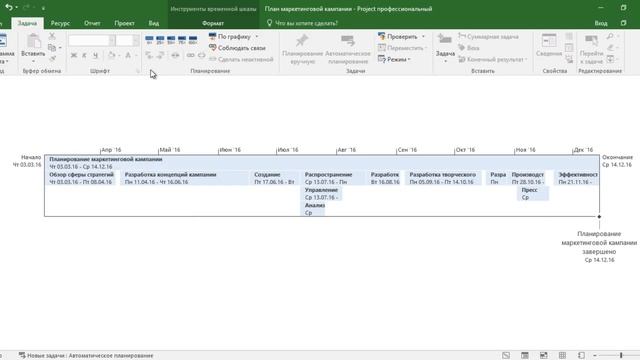Viewport: 640px width, 360px height.
Task: Mark task 25% complete icon
Action: pyautogui.click(x=160, y=40)
